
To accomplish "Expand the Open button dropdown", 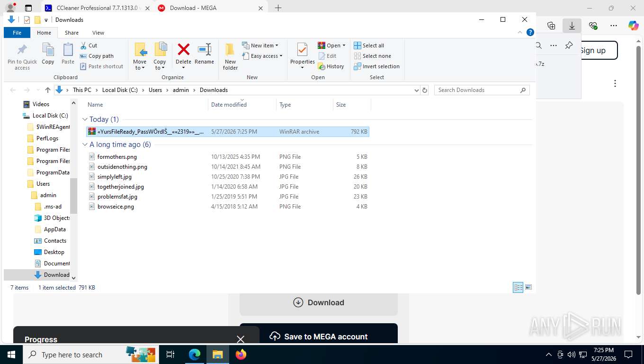I will 344,45.
